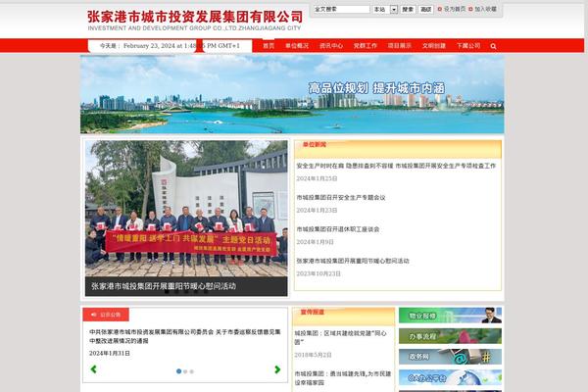Click the 高级 advanced search button
The image size is (588, 392).
pos(425,9)
